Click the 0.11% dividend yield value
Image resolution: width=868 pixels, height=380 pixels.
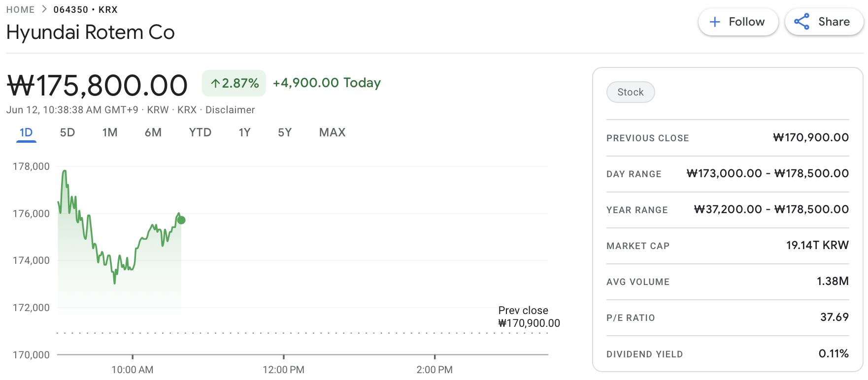tap(834, 354)
